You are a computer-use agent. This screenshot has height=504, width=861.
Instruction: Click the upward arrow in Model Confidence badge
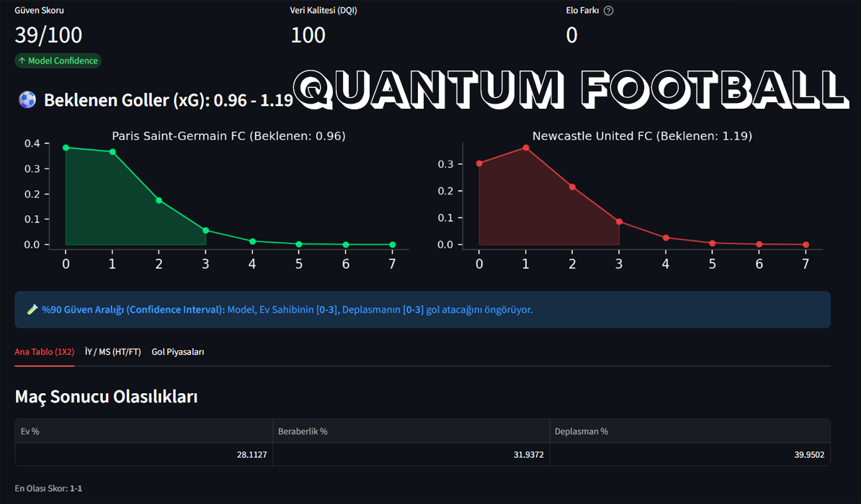click(22, 60)
